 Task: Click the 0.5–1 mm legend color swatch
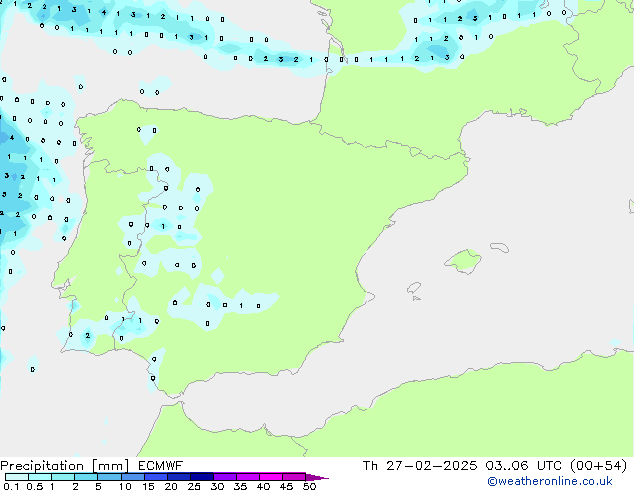[x=40, y=477]
